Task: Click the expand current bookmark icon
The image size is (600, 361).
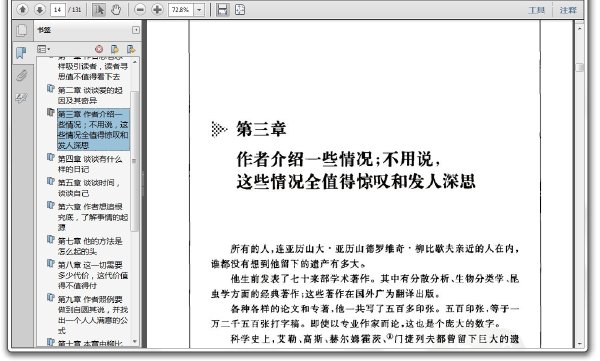Action: pyautogui.click(x=131, y=49)
